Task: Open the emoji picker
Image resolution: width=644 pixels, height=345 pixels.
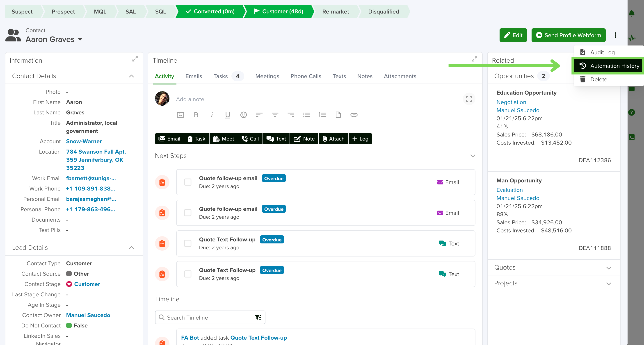Action: (x=244, y=115)
